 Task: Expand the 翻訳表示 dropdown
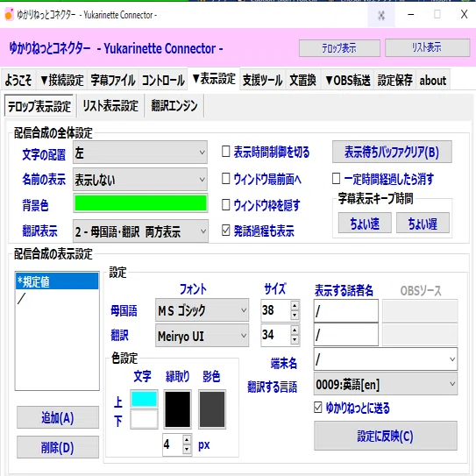(x=140, y=231)
